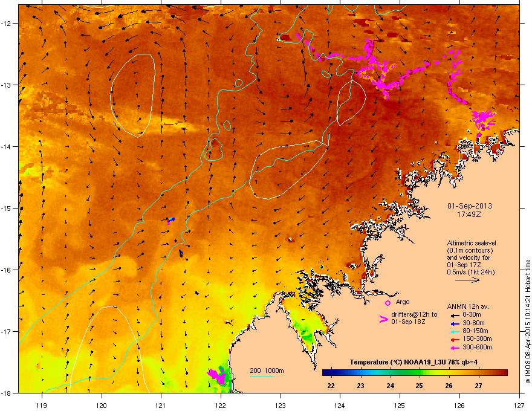Click the "200 1000m" bathymetry label
Viewport: 532px width, 411px height.
[267, 371]
